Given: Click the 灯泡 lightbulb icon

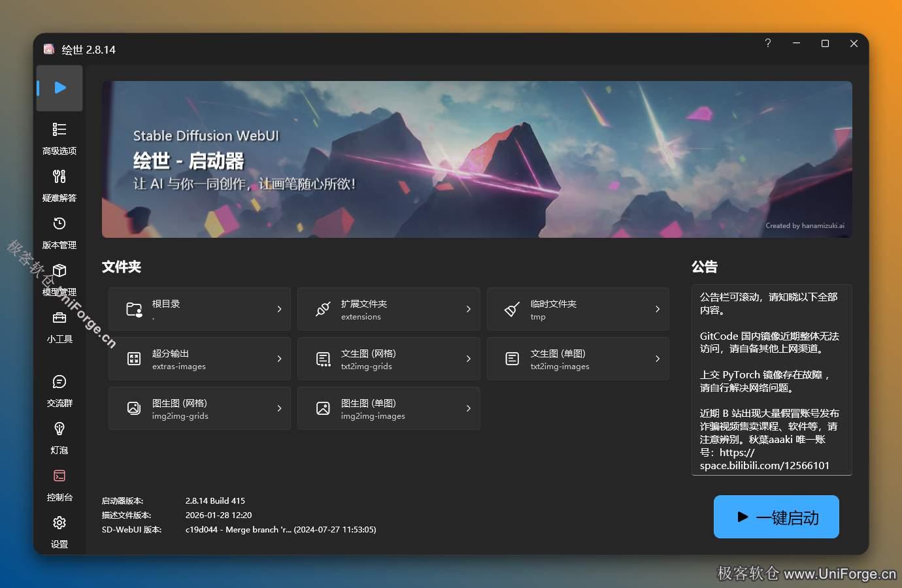Looking at the screenshot, I should click(59, 429).
